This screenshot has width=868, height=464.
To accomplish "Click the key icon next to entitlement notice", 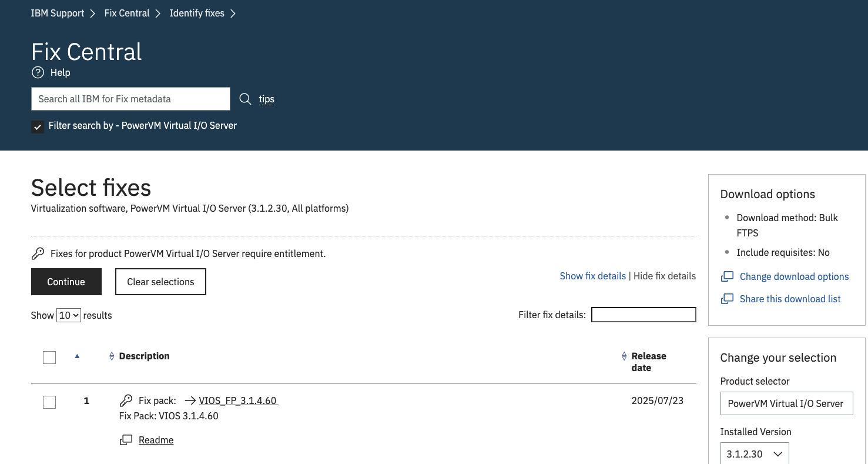I will point(38,253).
